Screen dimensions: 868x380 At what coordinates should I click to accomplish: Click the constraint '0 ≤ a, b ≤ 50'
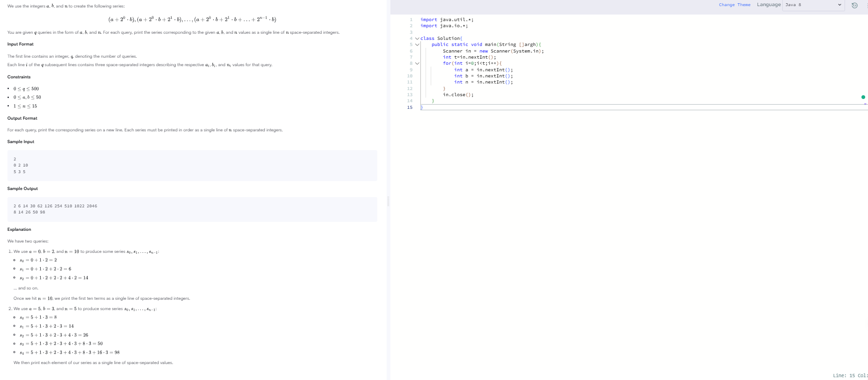(x=27, y=97)
